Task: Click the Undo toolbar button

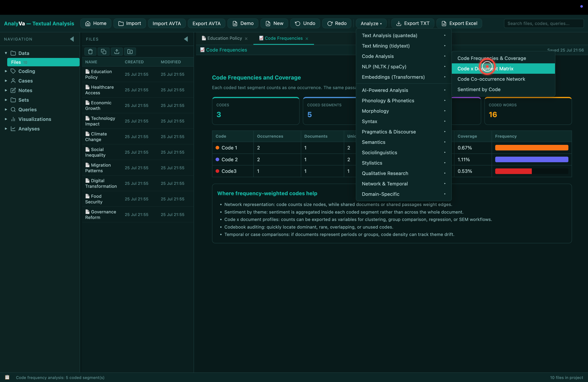Action: [x=305, y=23]
